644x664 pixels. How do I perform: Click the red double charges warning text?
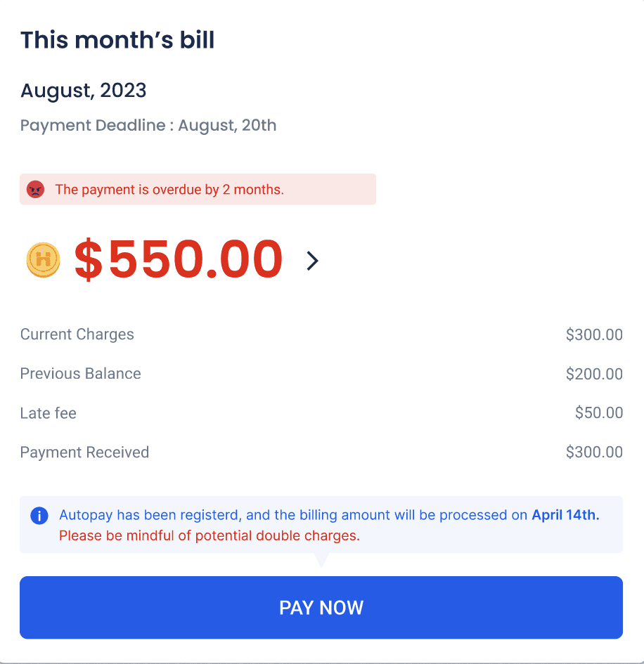[210, 535]
